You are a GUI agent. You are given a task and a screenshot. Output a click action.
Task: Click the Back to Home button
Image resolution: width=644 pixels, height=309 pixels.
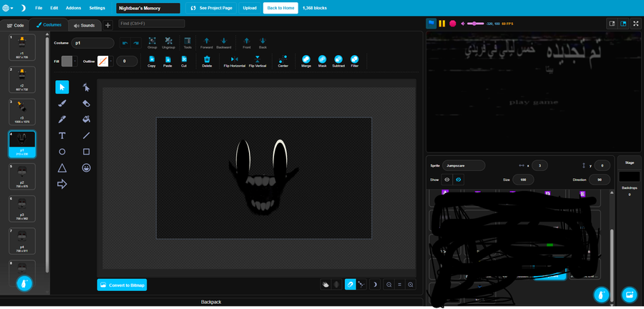(280, 8)
